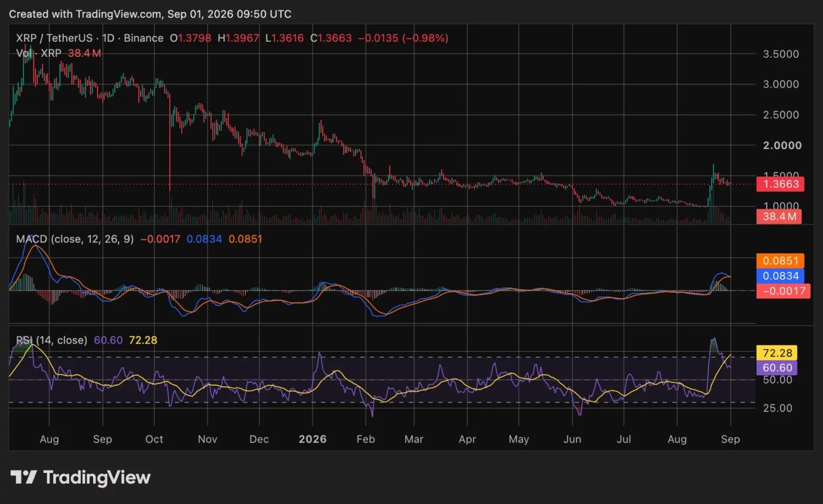Click the RSI (14, close) legend label

[51, 340]
